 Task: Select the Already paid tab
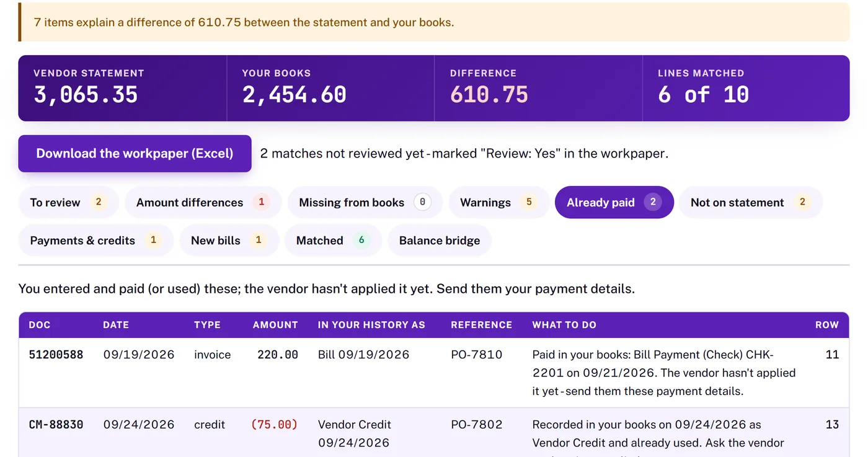click(614, 202)
